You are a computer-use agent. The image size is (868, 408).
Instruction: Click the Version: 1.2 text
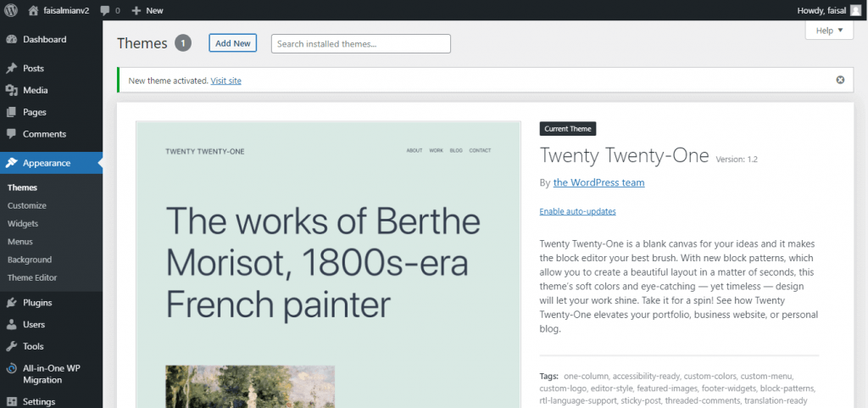[737, 159]
